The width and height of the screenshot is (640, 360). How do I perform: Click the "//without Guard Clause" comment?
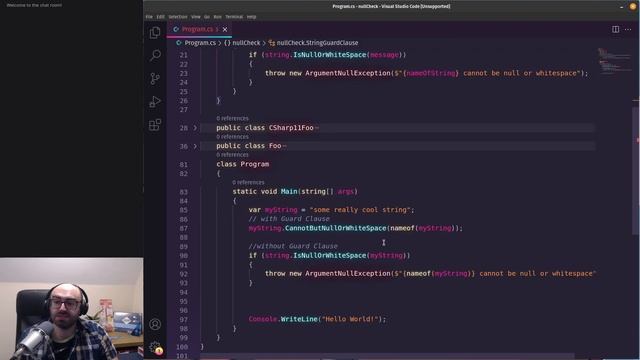click(x=293, y=246)
